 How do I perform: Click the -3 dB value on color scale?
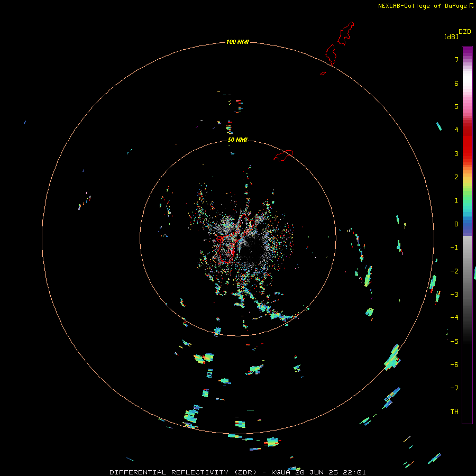click(454, 295)
